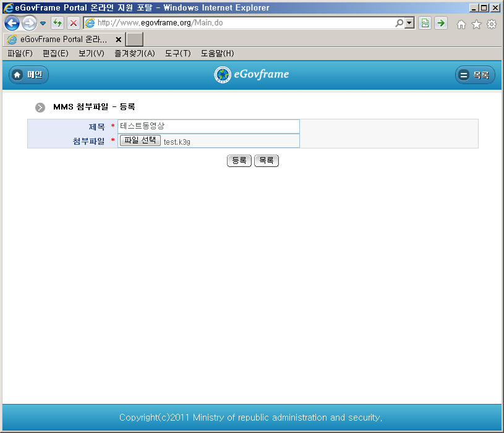This screenshot has width=504, height=433.
Task: Click the red X stop loading icon
Action: 73,24
